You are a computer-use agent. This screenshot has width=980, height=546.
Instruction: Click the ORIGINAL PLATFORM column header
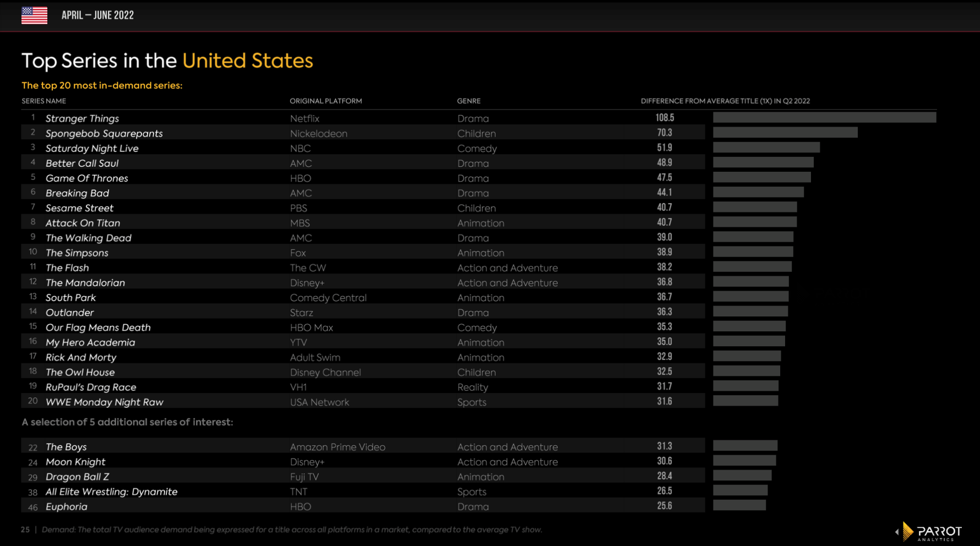[326, 101]
